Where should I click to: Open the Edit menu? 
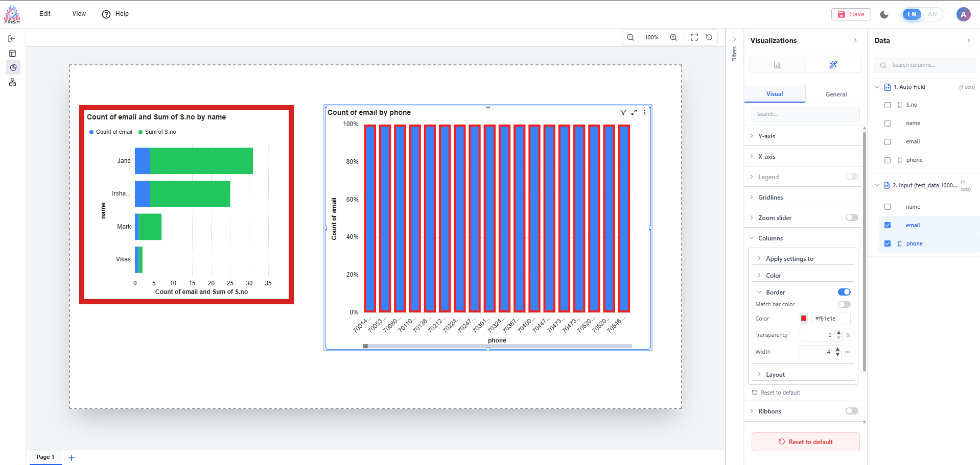click(x=45, y=14)
